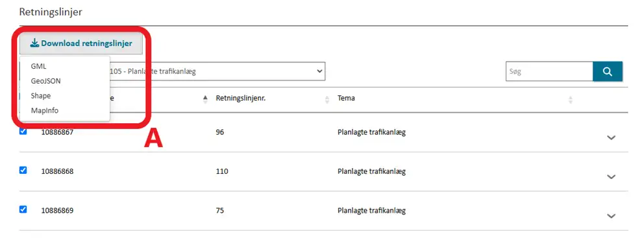Uncheck the checkbox for row 10886867
The width and height of the screenshot is (644, 238).
click(23, 131)
